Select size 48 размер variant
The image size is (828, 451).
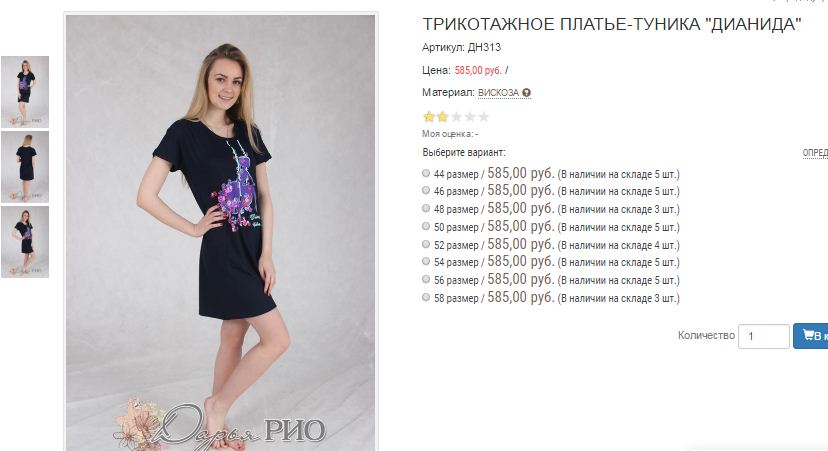tap(426, 208)
